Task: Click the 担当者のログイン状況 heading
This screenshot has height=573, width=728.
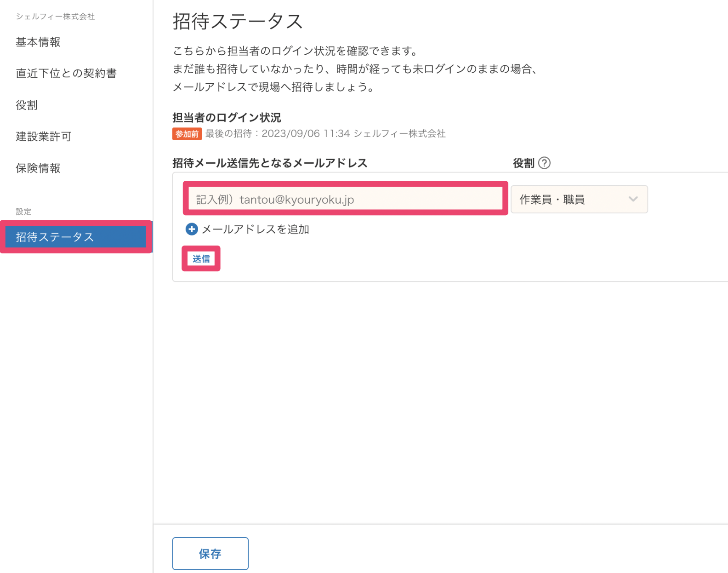Action: click(x=227, y=118)
